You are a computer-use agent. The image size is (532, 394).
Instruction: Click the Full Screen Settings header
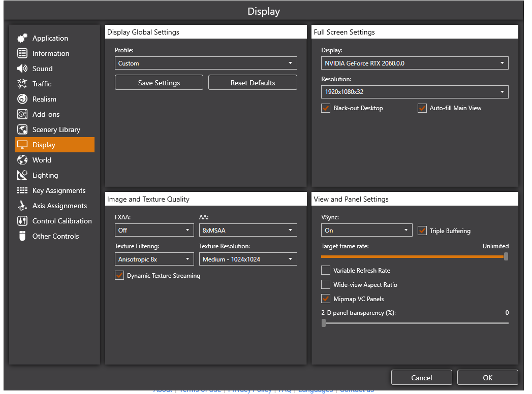415,32
